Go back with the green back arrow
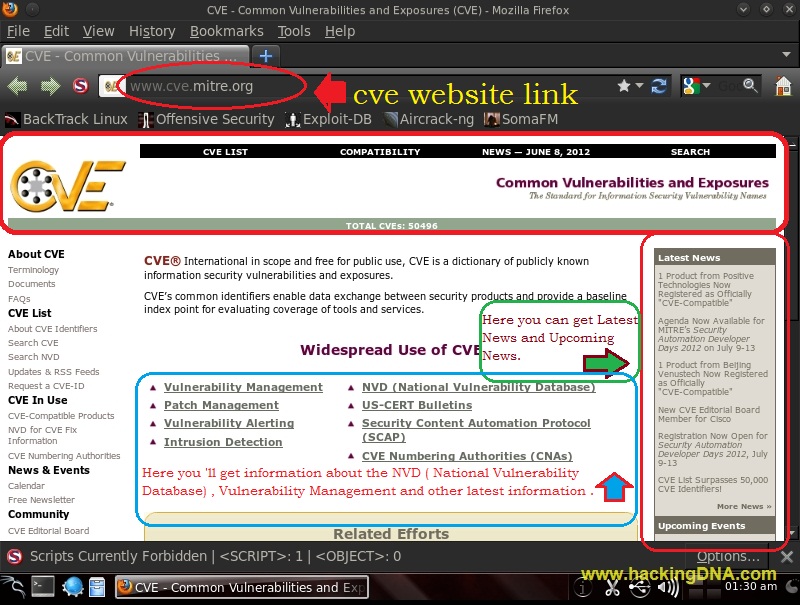The image size is (800, 605). tap(18, 86)
